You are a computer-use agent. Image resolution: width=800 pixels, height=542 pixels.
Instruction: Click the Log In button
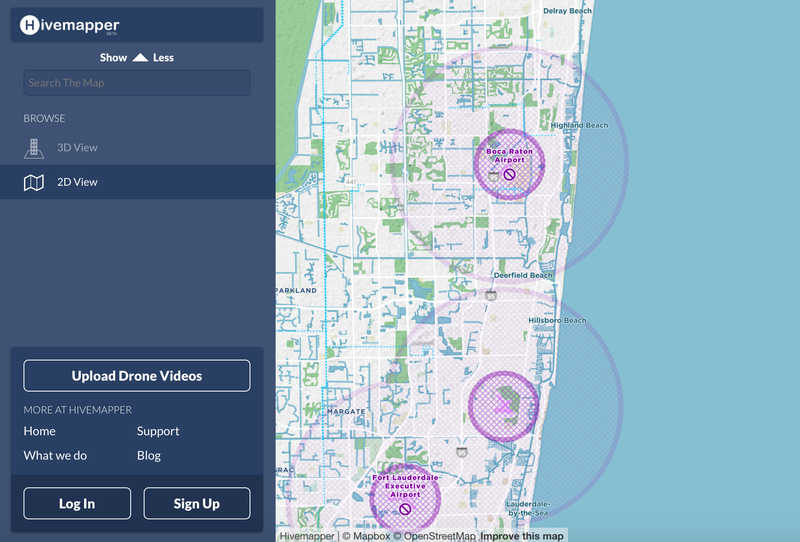click(x=77, y=503)
